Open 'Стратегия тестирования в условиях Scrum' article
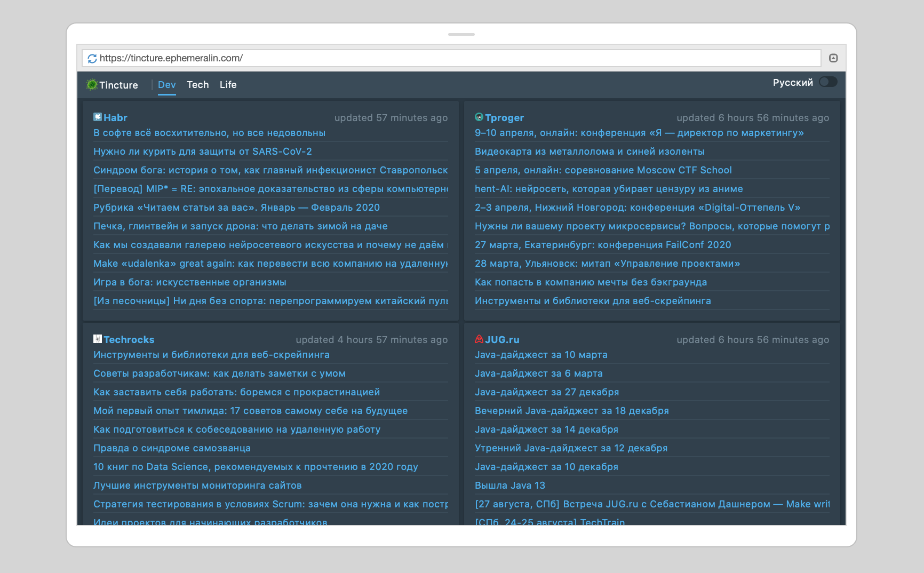The height and width of the screenshot is (573, 924). coord(270,504)
